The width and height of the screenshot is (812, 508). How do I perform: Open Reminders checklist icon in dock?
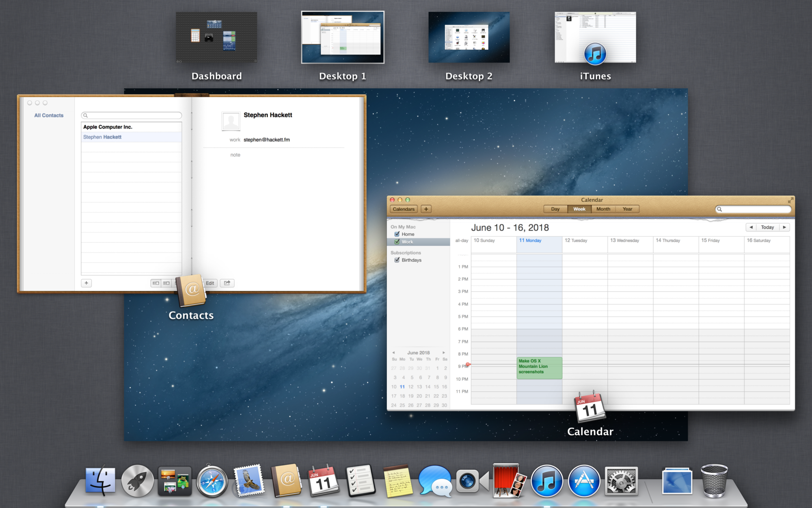coord(361,481)
